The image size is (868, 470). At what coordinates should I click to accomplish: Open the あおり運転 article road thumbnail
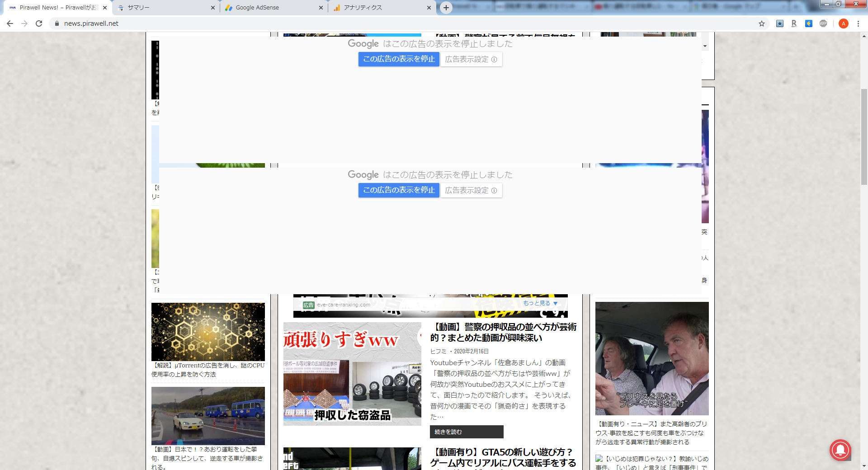tap(208, 416)
